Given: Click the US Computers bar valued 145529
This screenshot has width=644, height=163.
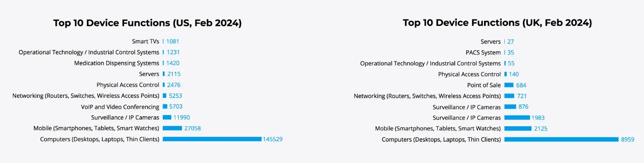Looking at the screenshot, I should 212,139.
